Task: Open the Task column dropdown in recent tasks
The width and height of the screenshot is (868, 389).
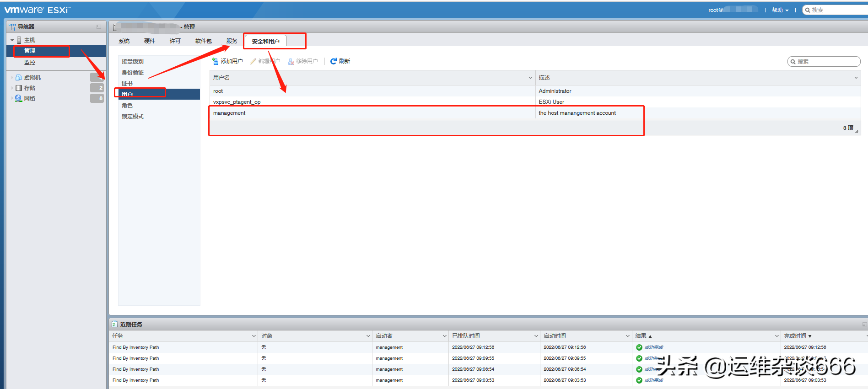Action: (x=254, y=336)
